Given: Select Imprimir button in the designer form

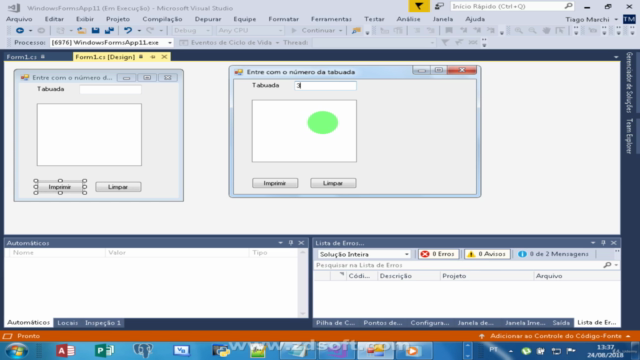Looking at the screenshot, I should click(x=60, y=187).
